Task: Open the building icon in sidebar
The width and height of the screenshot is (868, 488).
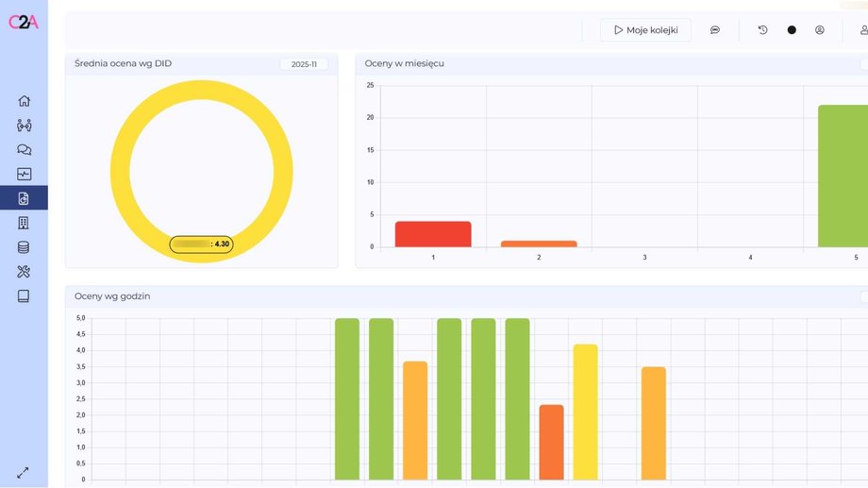Action: click(x=24, y=223)
